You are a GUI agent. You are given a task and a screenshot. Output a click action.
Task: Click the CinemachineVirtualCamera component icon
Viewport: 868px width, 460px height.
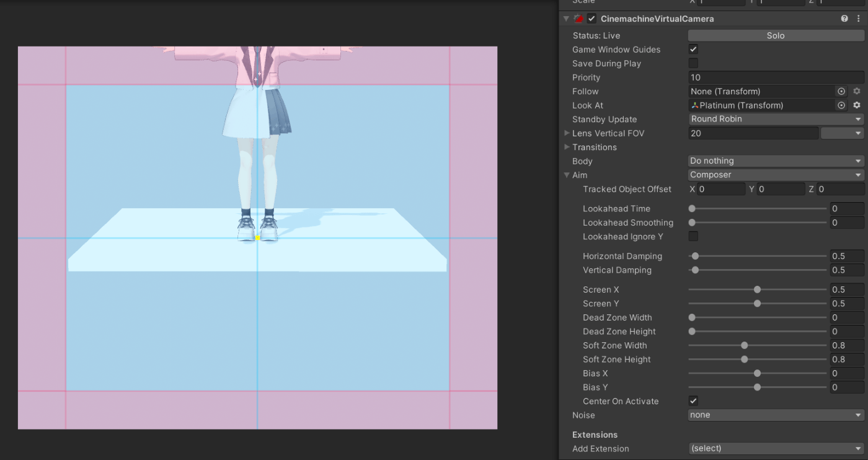coord(578,19)
